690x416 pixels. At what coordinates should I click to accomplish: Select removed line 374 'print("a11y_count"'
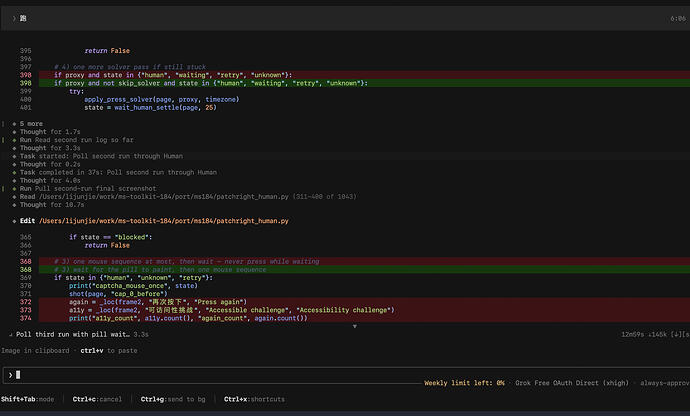364,318
